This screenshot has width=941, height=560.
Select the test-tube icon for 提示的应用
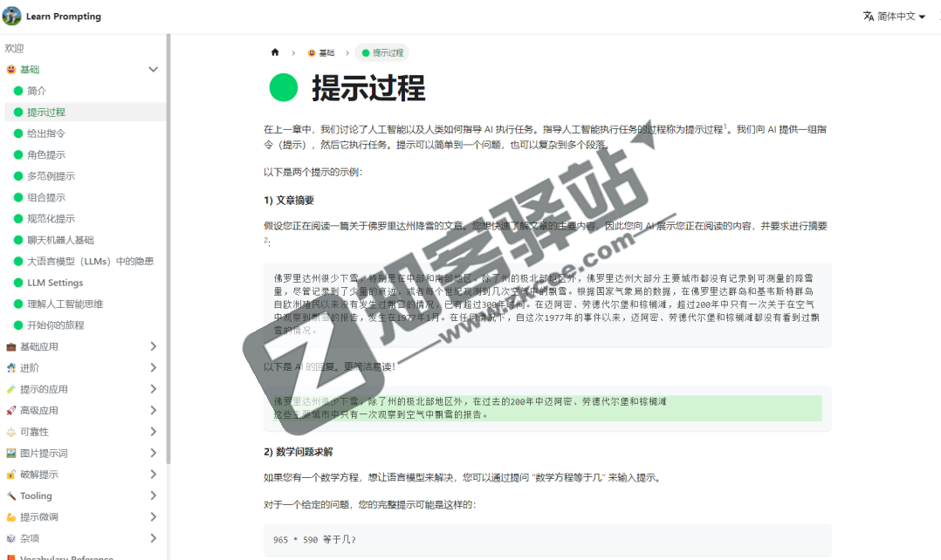click(x=12, y=388)
